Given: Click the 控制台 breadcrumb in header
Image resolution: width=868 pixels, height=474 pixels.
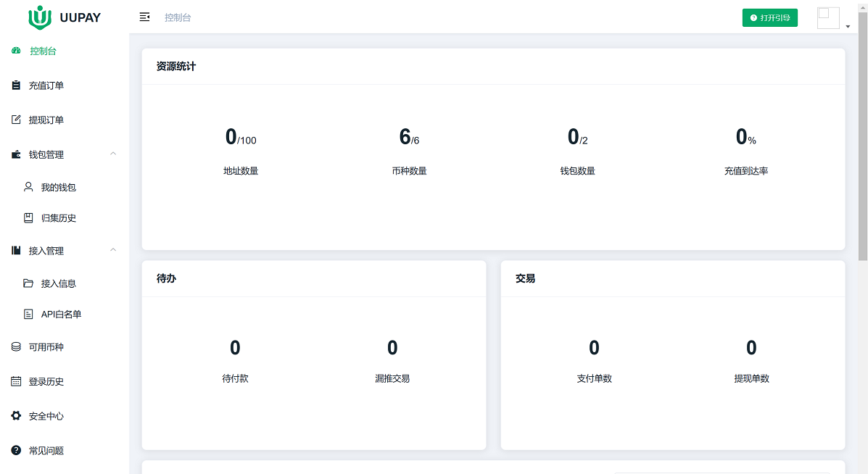Looking at the screenshot, I should click(x=178, y=17).
